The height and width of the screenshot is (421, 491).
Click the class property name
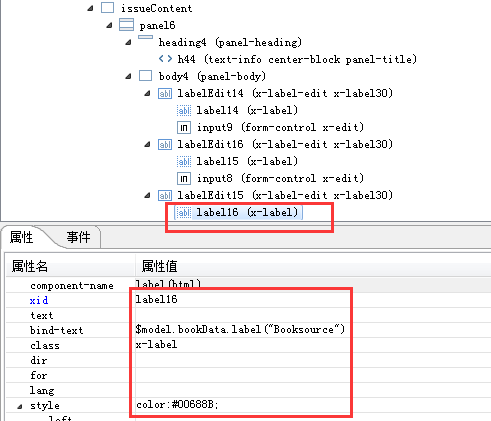coord(45,345)
